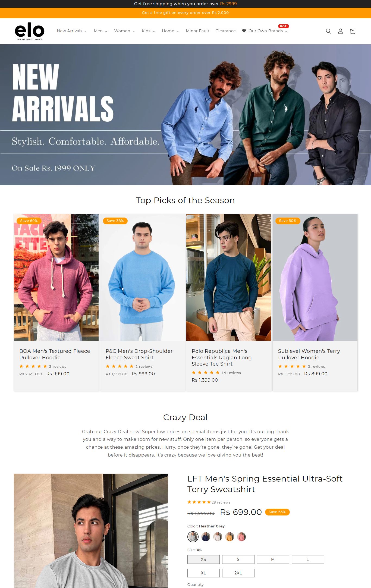Viewport: 371px width, 588px height.
Task: Select size M option
Action: coord(273,559)
